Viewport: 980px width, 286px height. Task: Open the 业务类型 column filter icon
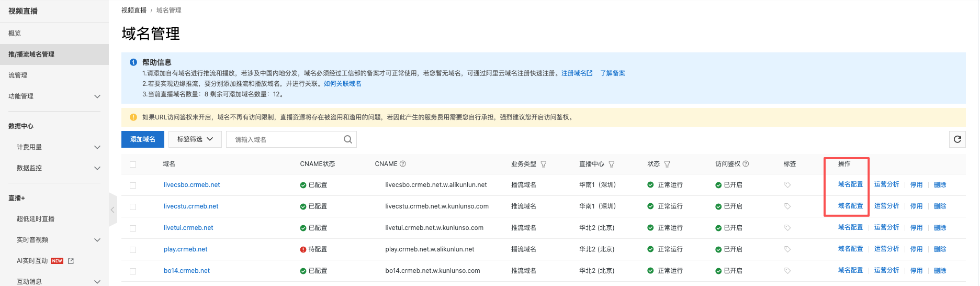pos(544,164)
